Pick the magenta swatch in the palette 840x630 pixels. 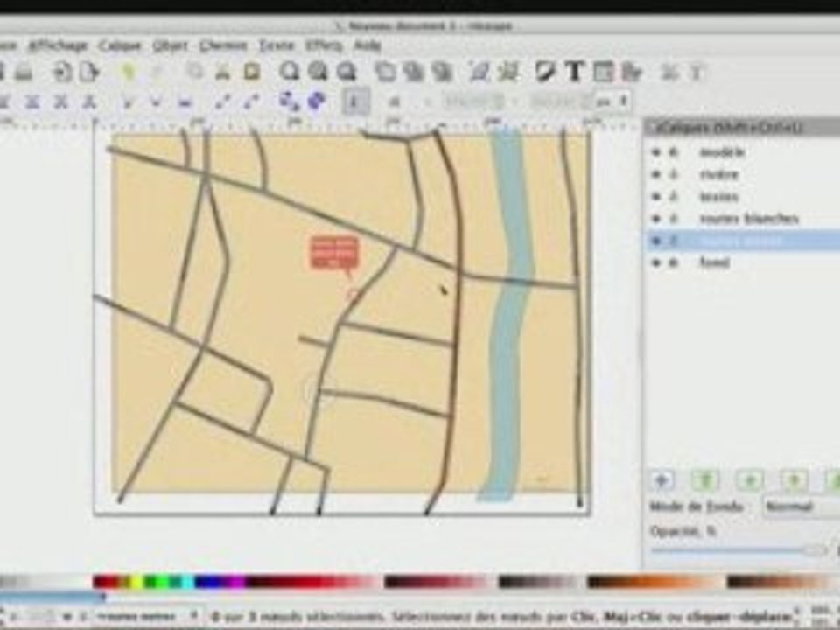point(235,582)
